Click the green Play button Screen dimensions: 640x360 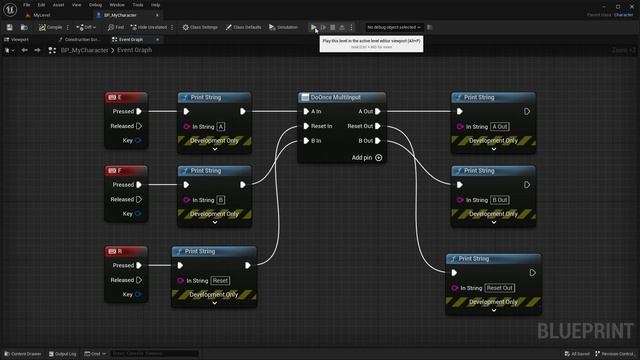click(x=313, y=27)
